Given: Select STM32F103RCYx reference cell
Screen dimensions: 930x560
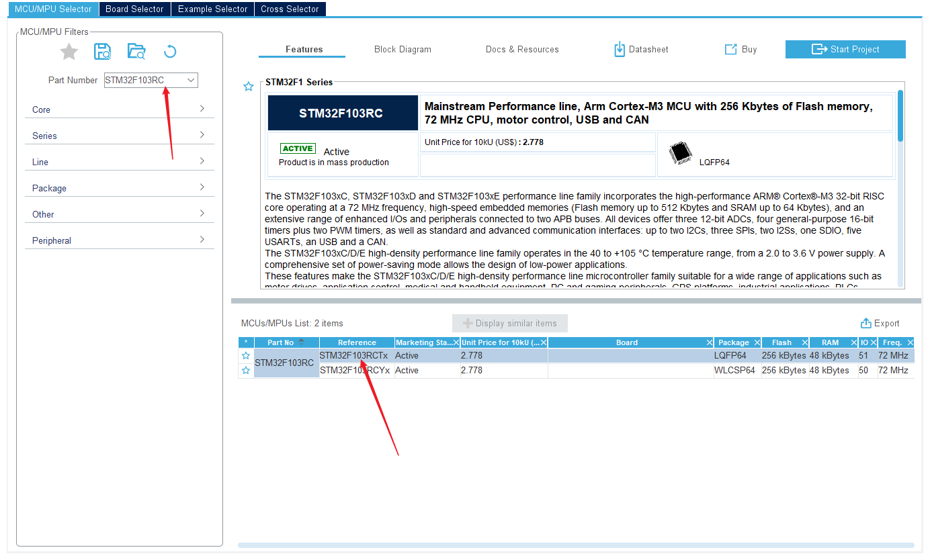Looking at the screenshot, I should (356, 370).
